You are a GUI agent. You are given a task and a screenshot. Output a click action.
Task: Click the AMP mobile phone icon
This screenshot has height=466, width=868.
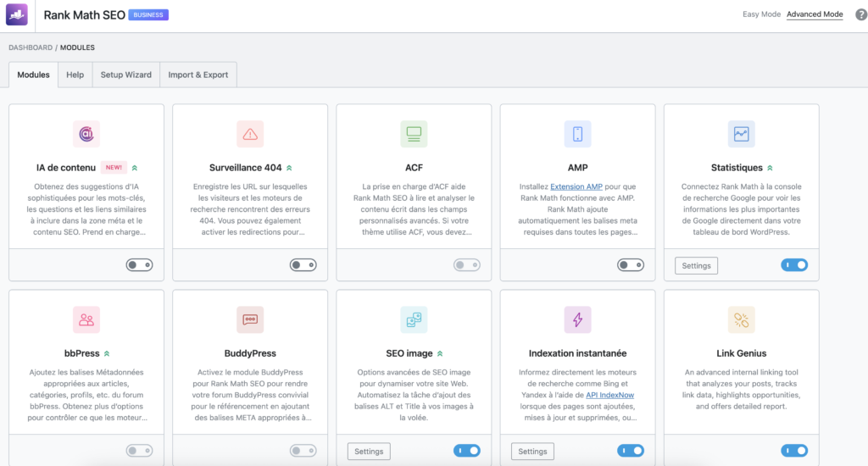[x=577, y=134]
